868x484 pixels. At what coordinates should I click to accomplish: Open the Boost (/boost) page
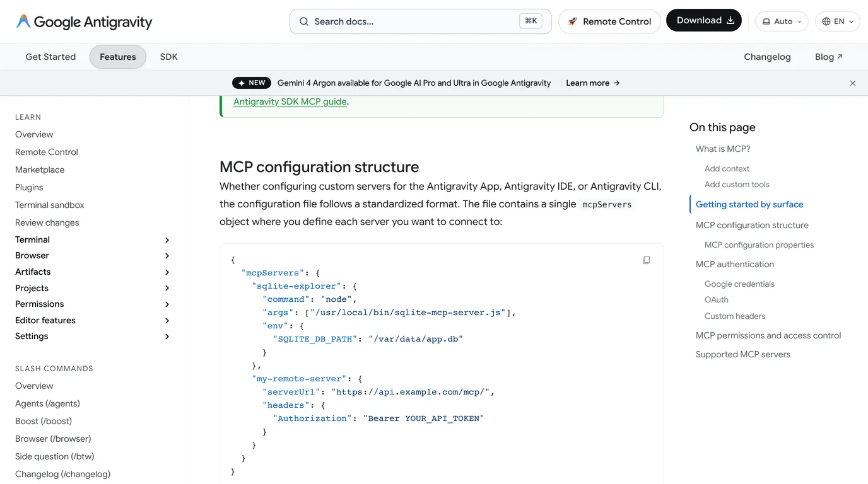coord(44,421)
